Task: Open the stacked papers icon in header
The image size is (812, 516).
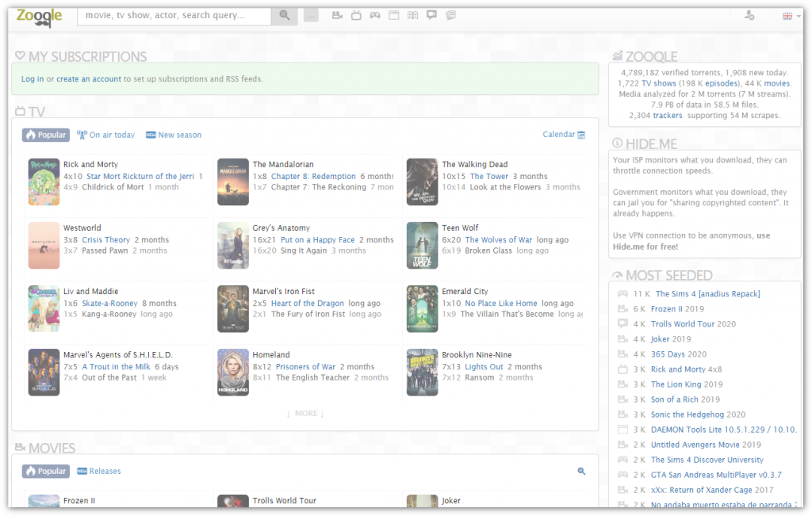Action: pyautogui.click(x=451, y=16)
